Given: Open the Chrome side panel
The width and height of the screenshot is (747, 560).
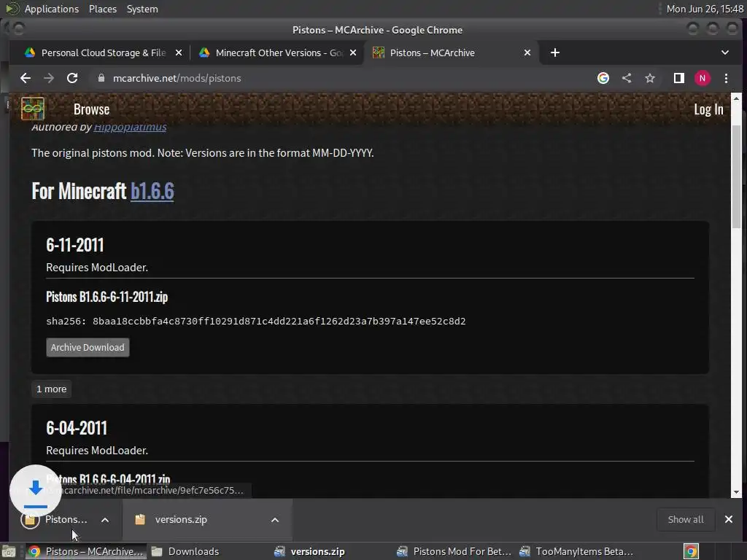Looking at the screenshot, I should pos(679,78).
